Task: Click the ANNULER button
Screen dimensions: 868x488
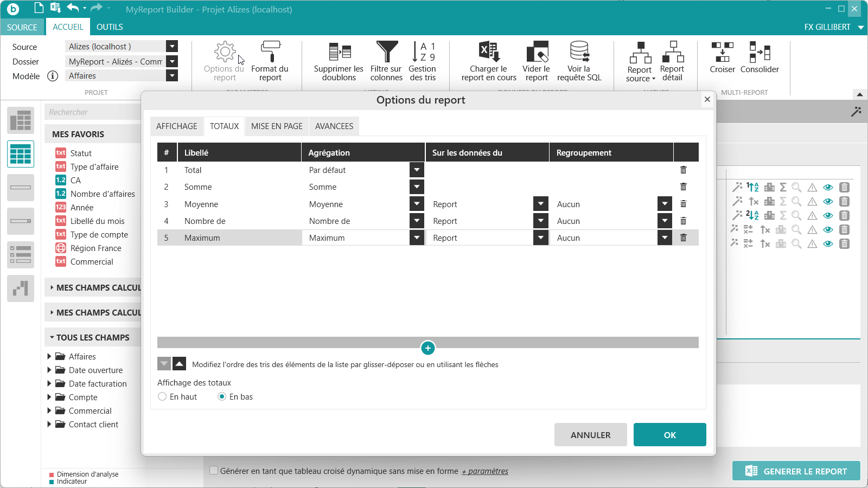Action: (x=591, y=435)
